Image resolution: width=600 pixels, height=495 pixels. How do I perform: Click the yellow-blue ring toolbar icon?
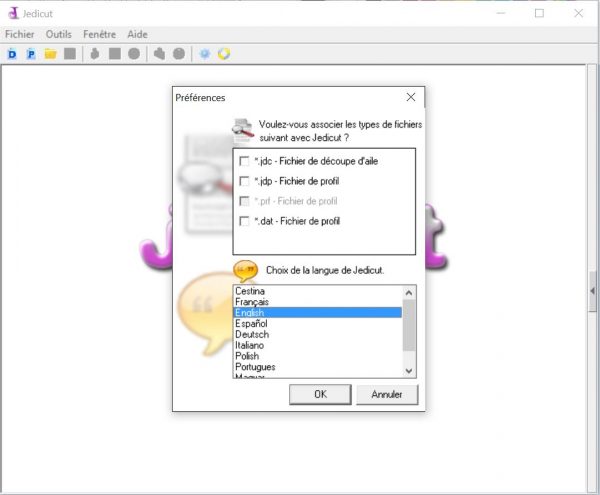point(224,54)
